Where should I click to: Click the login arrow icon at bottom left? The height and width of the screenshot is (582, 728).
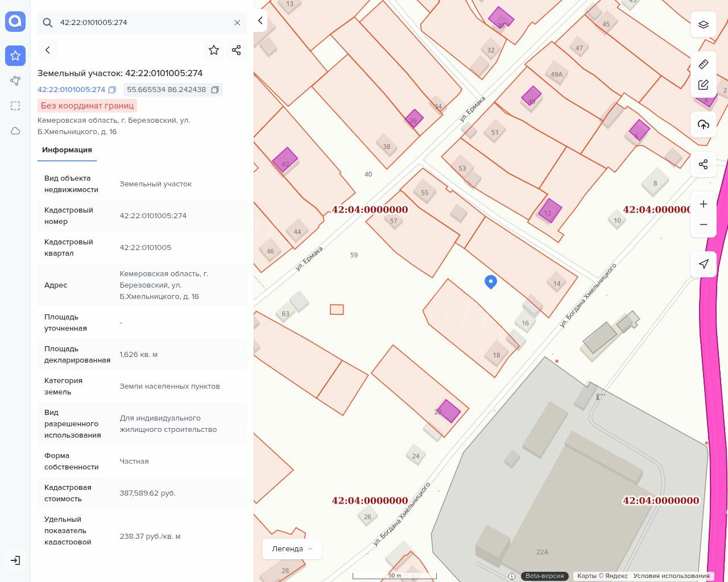15,560
